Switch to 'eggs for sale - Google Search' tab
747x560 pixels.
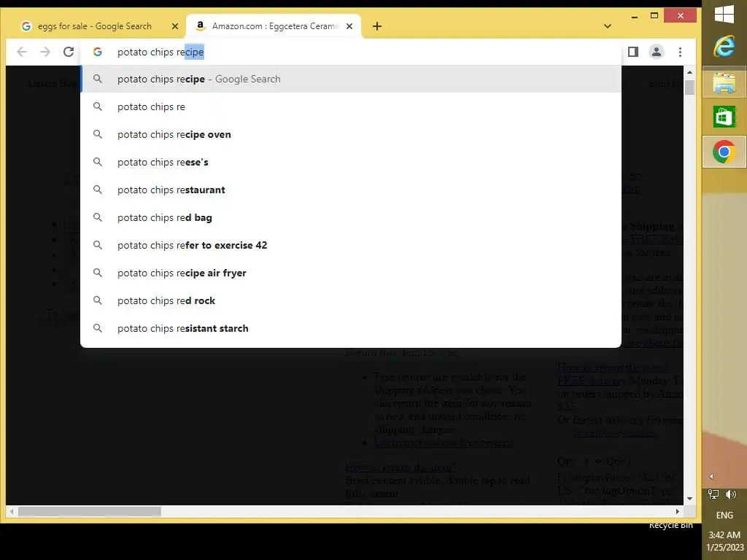95,26
